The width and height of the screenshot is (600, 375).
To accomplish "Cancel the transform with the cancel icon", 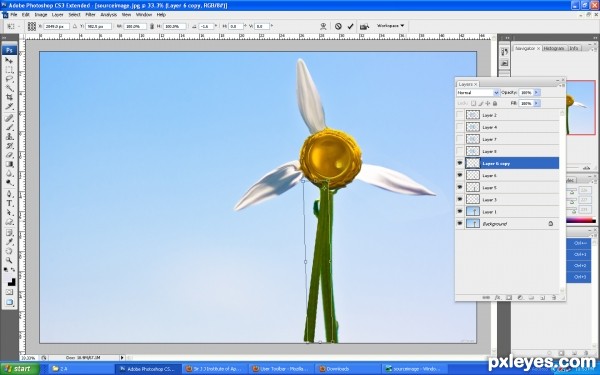I will tap(338, 26).
